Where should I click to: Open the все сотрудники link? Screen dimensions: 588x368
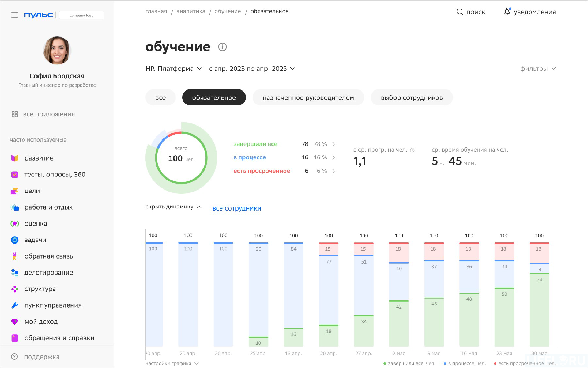click(x=236, y=208)
